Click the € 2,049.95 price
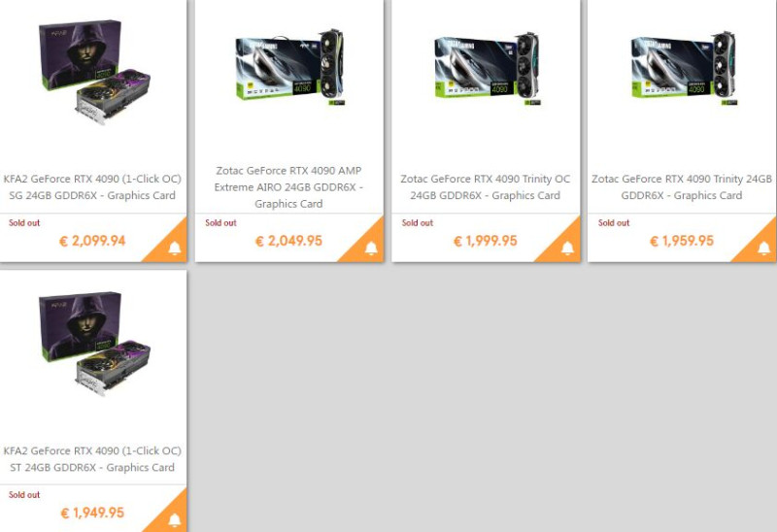 [x=288, y=241]
